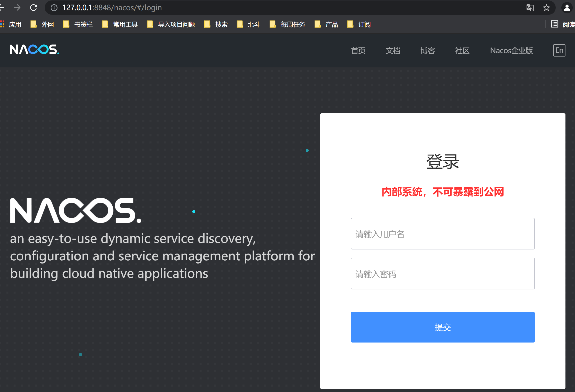Screen dimensions: 575x392
Task: Click the translate page icon
Action: [x=530, y=8]
